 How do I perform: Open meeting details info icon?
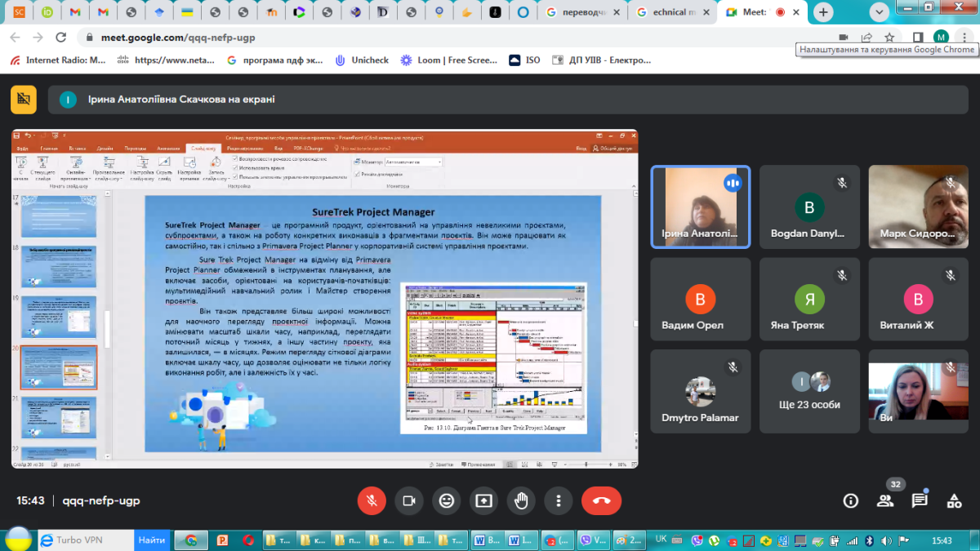(851, 500)
